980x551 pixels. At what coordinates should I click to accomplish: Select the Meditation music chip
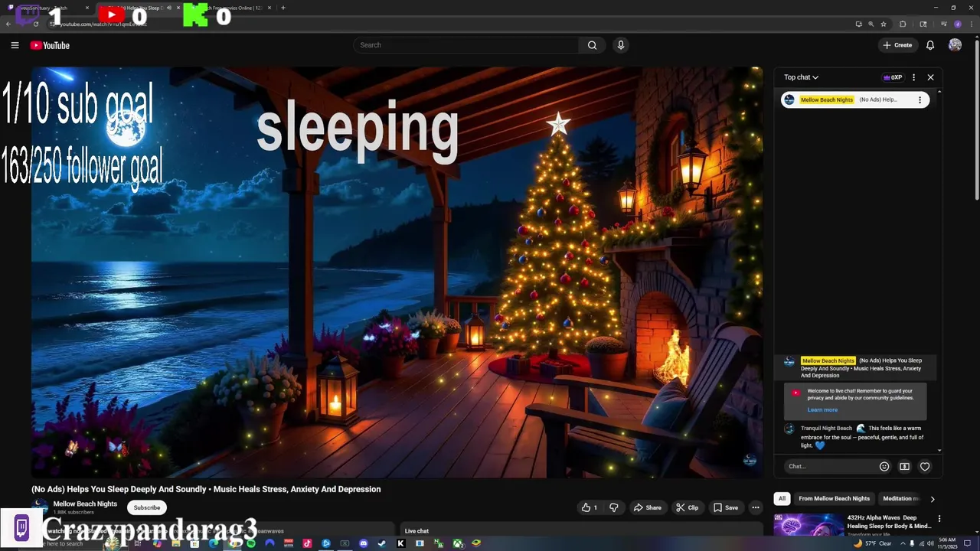point(900,498)
